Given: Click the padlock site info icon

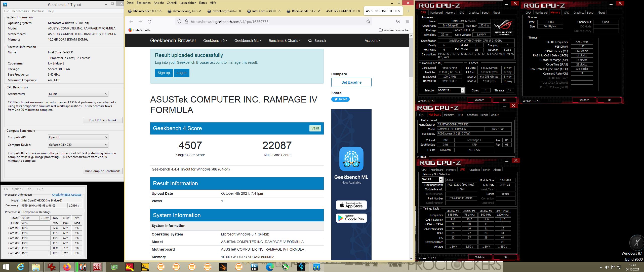Looking at the screenshot, I should click(x=186, y=22).
